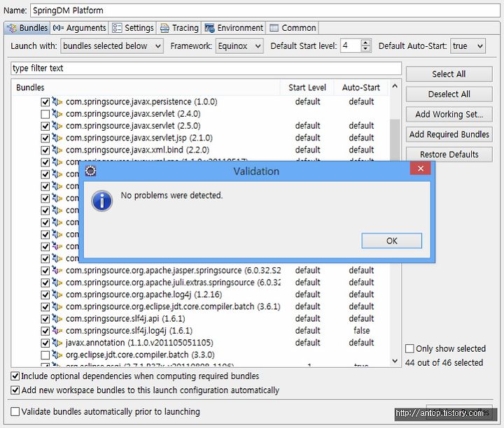Click the Validation dialog title gear icon
Image resolution: width=504 pixels, height=428 pixels.
point(90,171)
